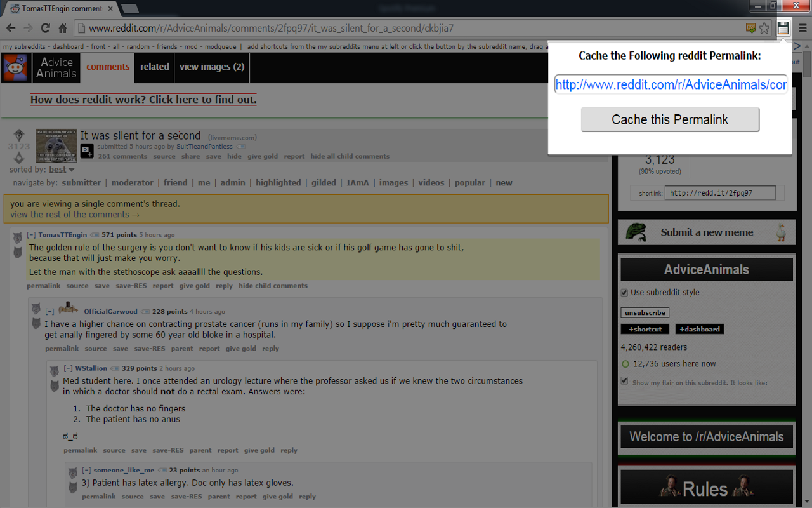The height and width of the screenshot is (508, 812).
Task: Downvote the "It was silent" post
Action: point(19,157)
